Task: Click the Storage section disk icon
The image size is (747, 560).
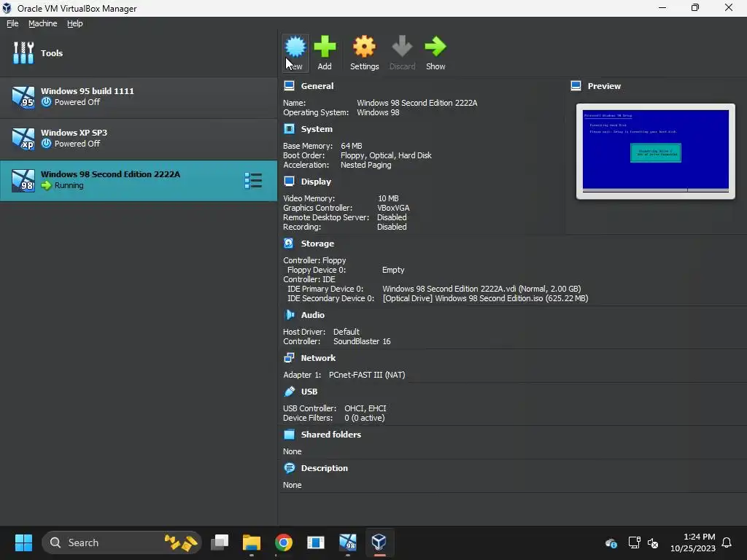Action: tap(289, 244)
